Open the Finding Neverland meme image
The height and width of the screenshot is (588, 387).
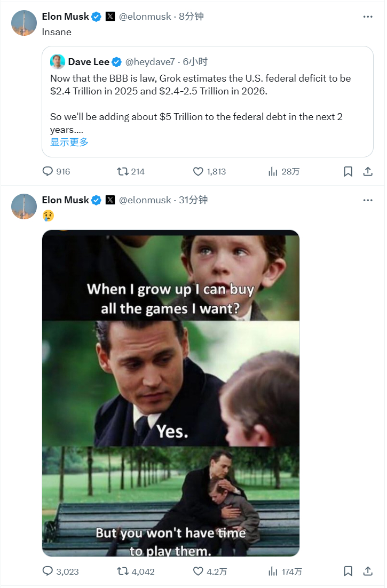171,393
